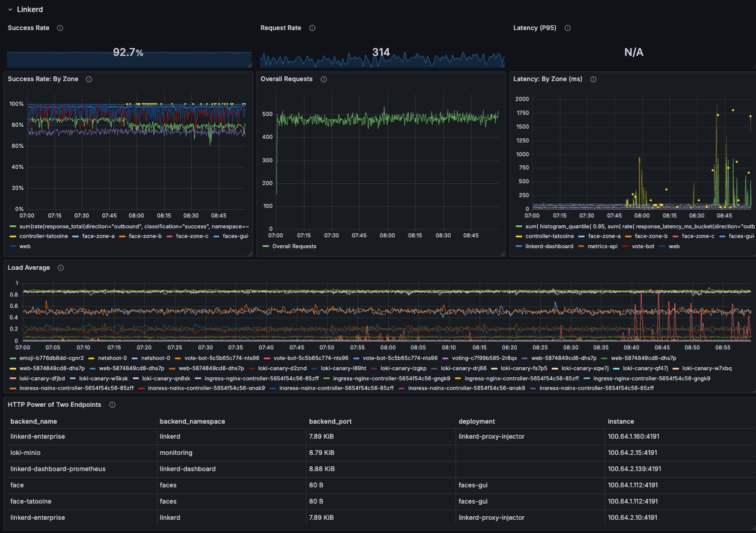This screenshot has height=533, width=756.
Task: Open info icon for Success Rate: By Zone
Action: coord(89,79)
